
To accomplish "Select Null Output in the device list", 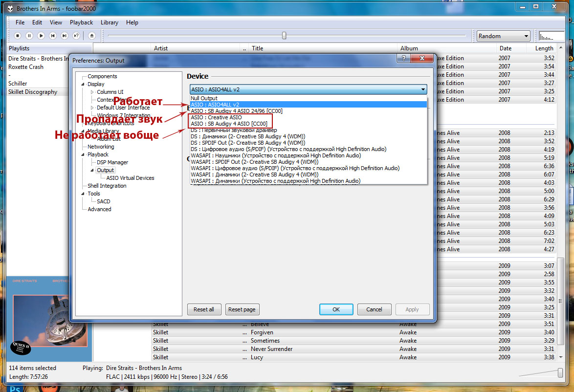I will point(308,98).
